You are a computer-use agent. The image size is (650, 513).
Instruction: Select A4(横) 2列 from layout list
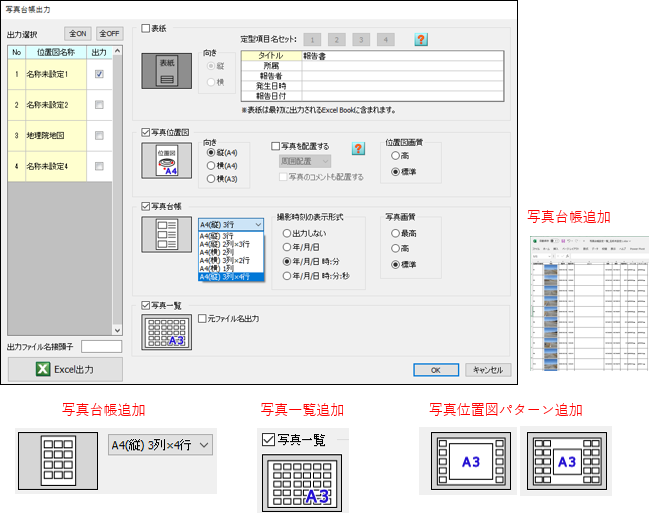[231, 252]
